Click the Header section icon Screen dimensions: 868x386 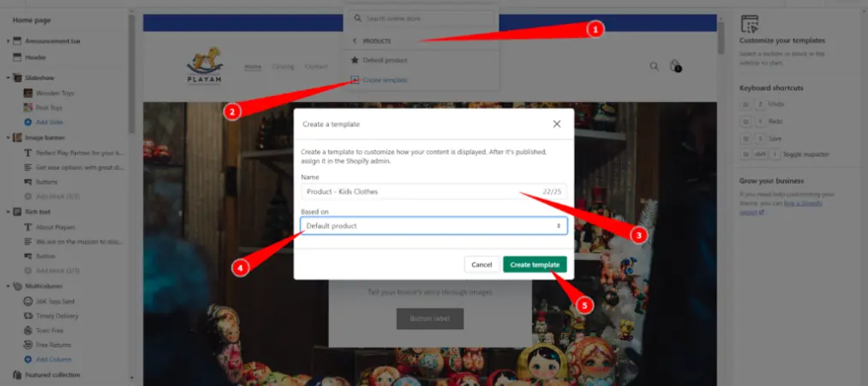coord(16,57)
